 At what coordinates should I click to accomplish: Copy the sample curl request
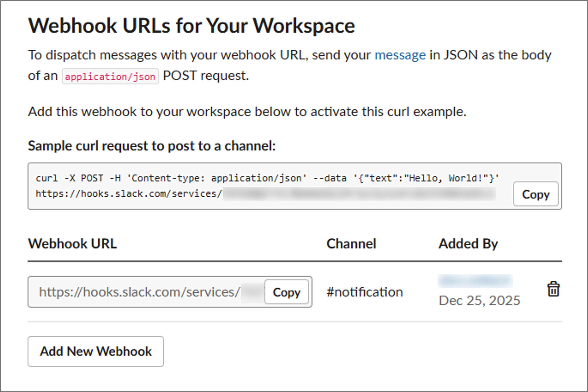point(536,194)
